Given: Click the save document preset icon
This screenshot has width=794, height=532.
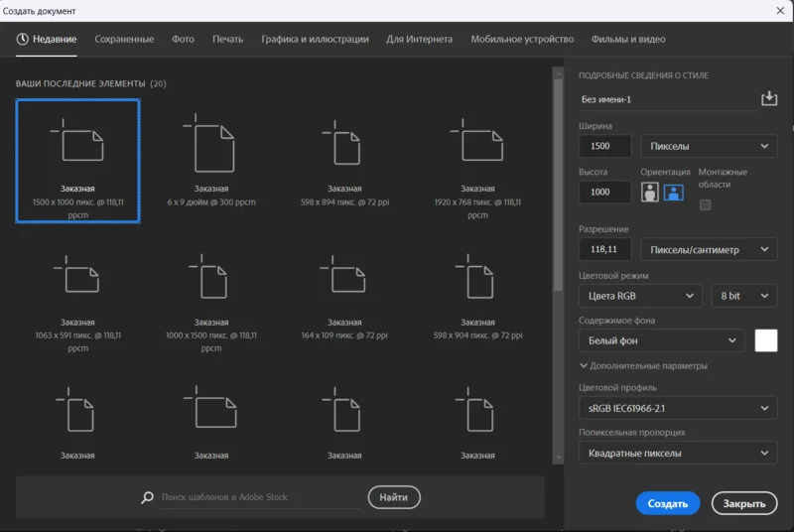Looking at the screenshot, I should (x=768, y=99).
